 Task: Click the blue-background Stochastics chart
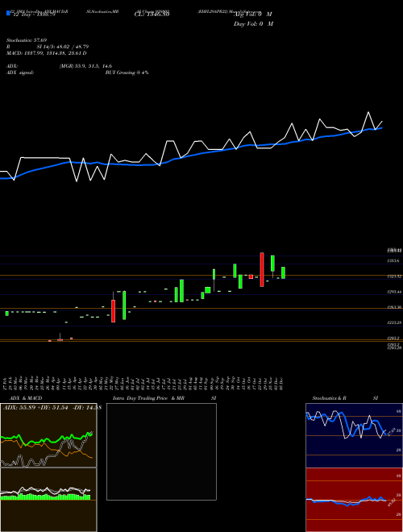point(354,435)
